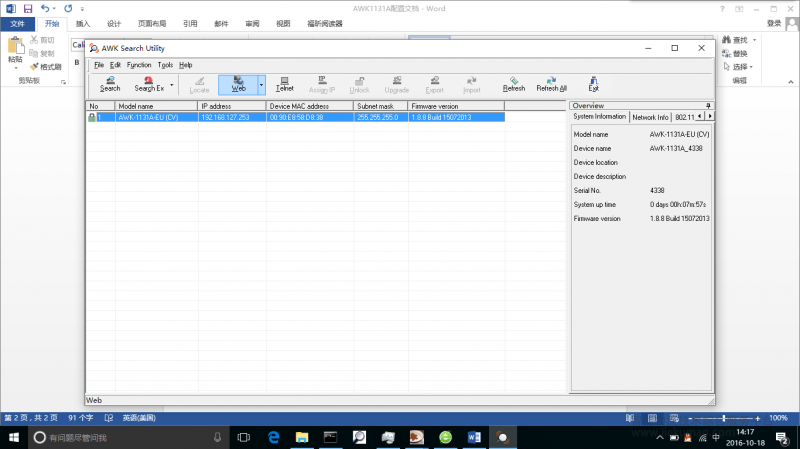Open the Web console toolbar button
Screen dimensions: 800x449
238,85
